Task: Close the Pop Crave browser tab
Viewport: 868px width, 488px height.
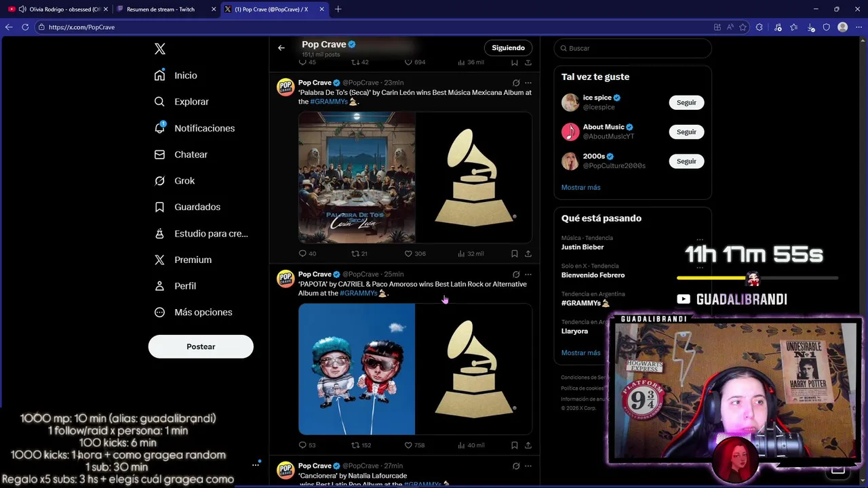Action: pyautogui.click(x=321, y=9)
